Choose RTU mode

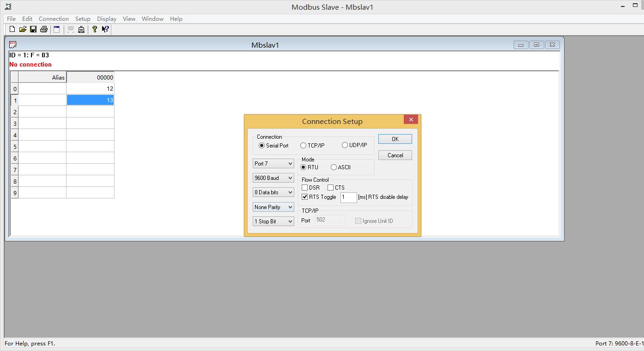click(x=310, y=167)
